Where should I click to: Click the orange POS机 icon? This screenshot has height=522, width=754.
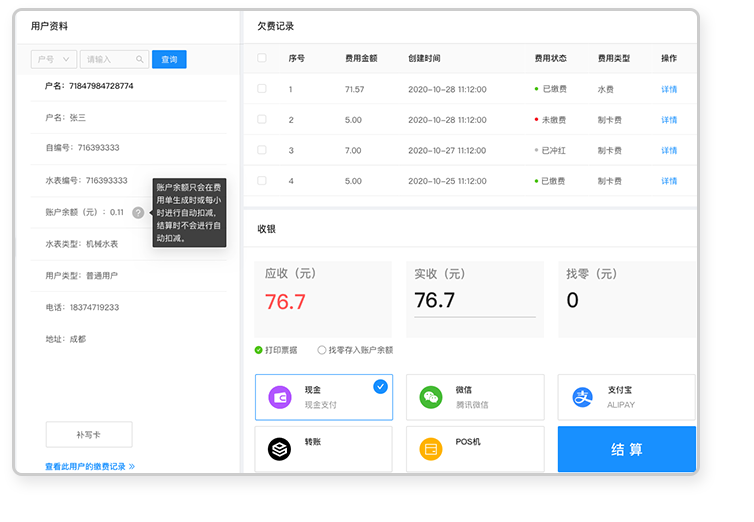(431, 449)
